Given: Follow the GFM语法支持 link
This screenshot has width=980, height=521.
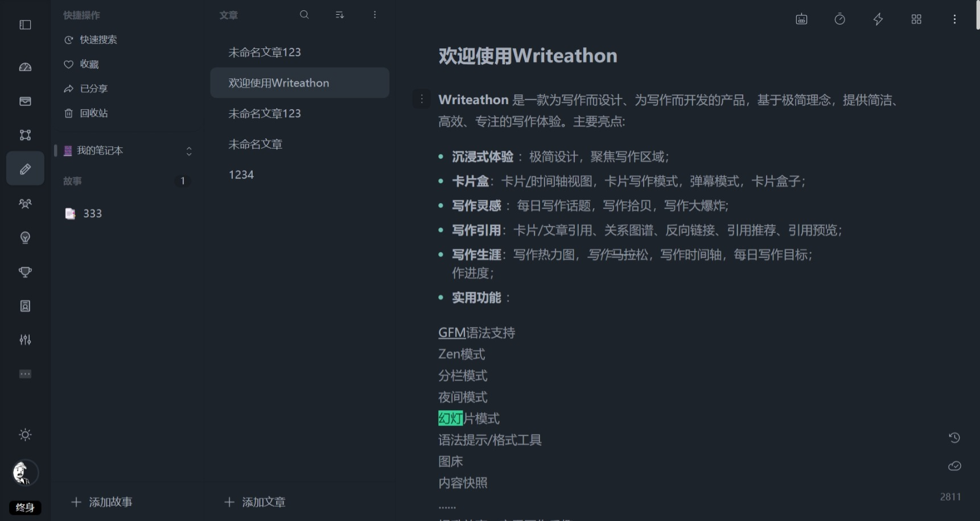Looking at the screenshot, I should pos(476,333).
